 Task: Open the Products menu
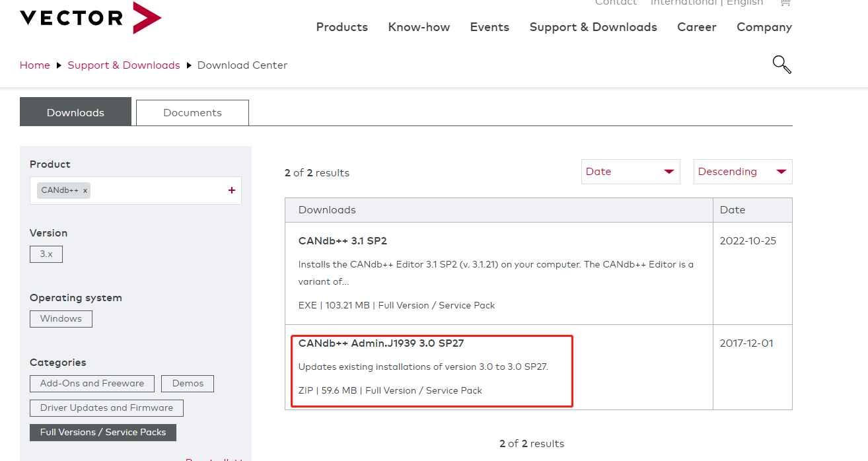point(342,27)
